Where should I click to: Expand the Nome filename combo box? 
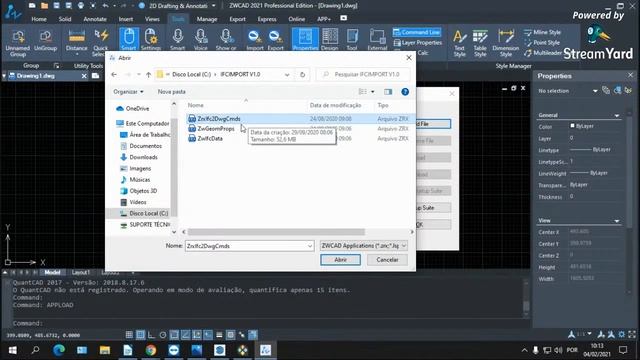pos(310,246)
